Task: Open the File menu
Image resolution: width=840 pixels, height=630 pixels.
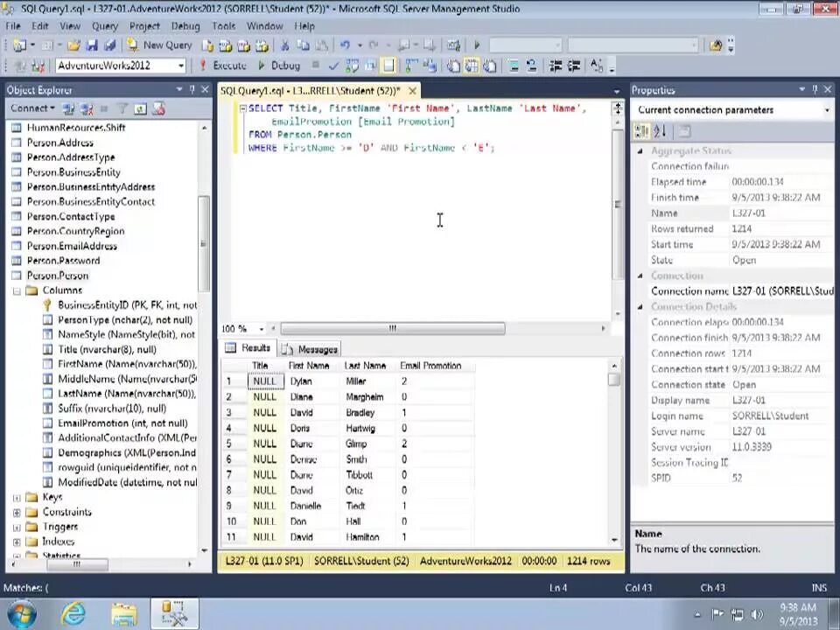Action: [13, 25]
